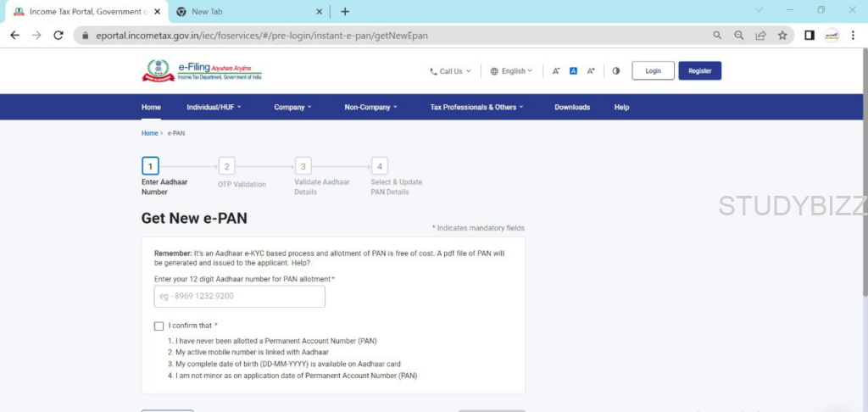Bookmark this page with star icon
The image size is (868, 412).
point(782,36)
